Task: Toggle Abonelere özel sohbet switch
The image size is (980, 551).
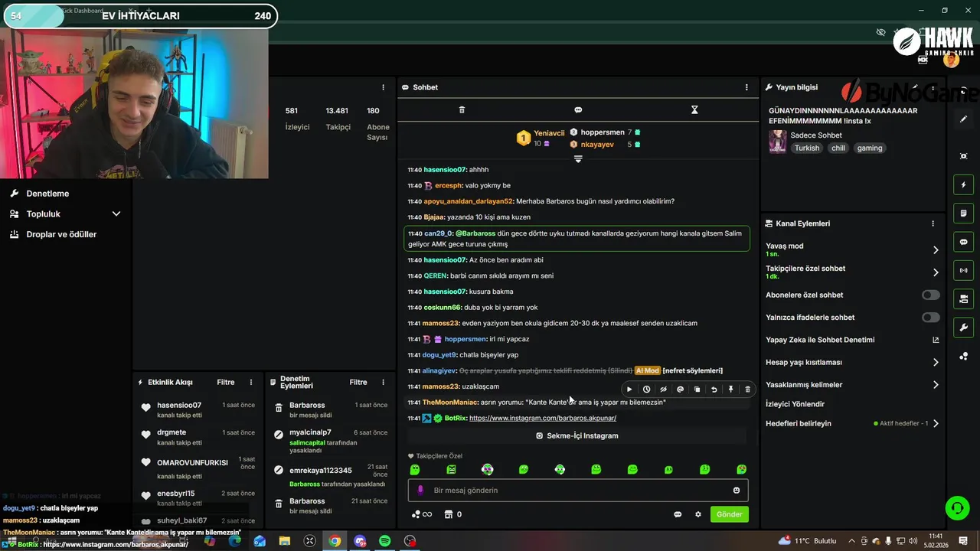Action: coord(930,295)
